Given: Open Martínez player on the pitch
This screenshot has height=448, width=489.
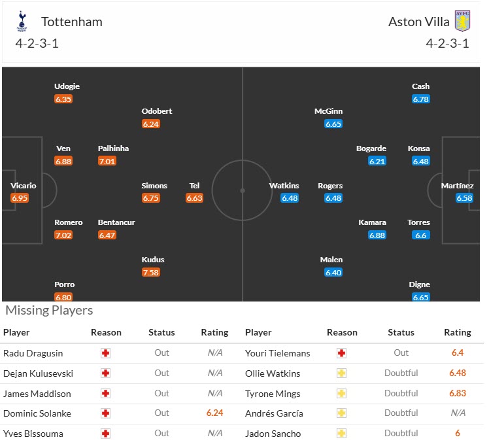Looking at the screenshot, I should (456, 186).
